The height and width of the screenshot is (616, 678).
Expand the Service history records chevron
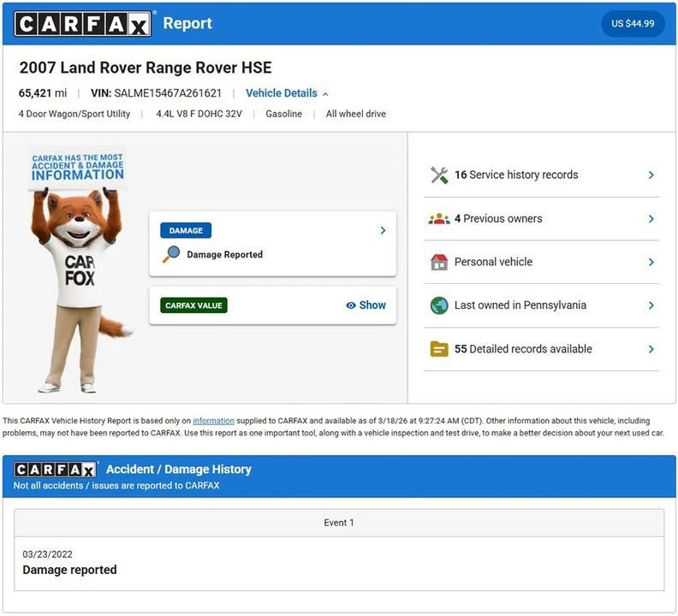point(651,175)
